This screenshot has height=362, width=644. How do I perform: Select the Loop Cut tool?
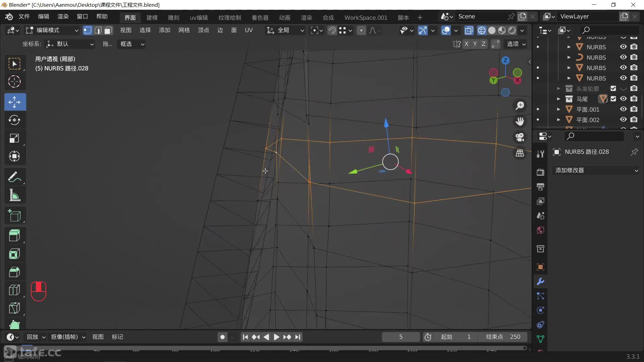tap(15, 290)
